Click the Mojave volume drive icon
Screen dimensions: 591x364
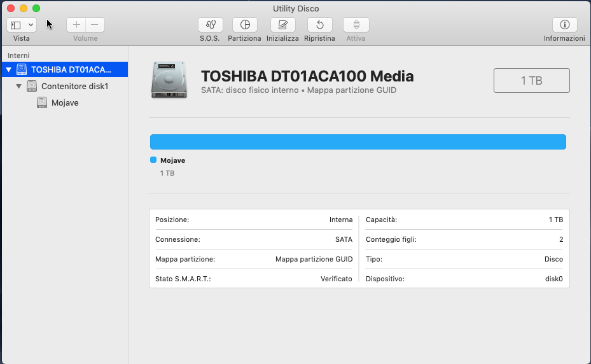(x=42, y=102)
